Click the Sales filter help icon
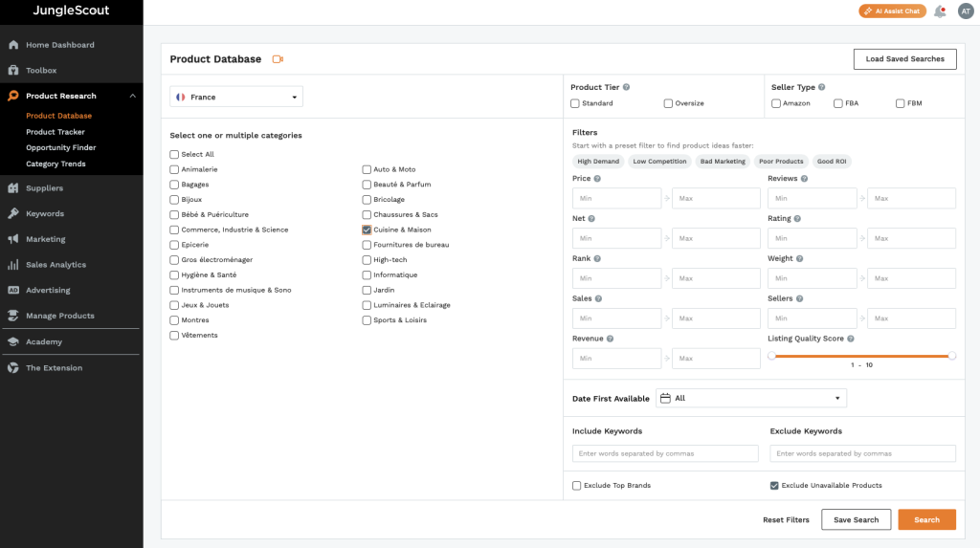Screen dimensions: 980x548 [598, 298]
